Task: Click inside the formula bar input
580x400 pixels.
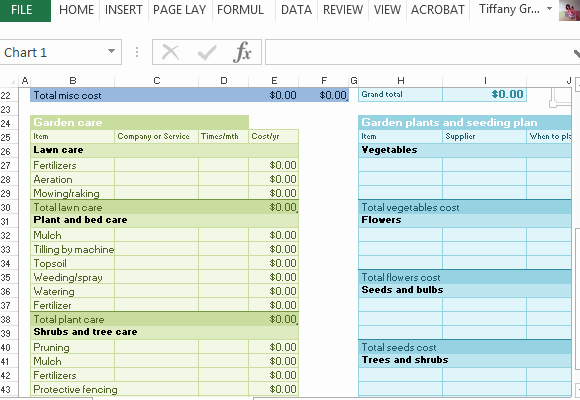Action: (x=418, y=52)
